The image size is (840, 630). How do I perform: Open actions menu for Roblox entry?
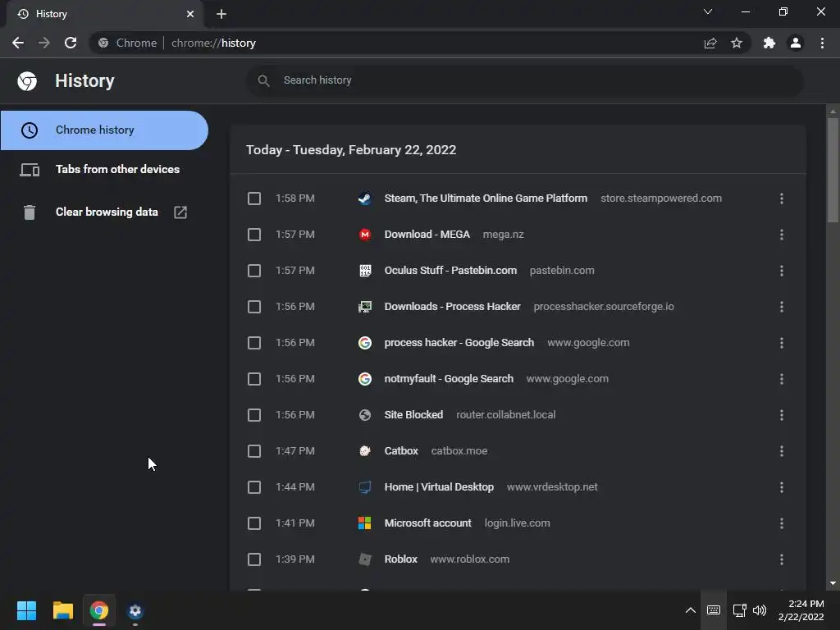tap(782, 559)
